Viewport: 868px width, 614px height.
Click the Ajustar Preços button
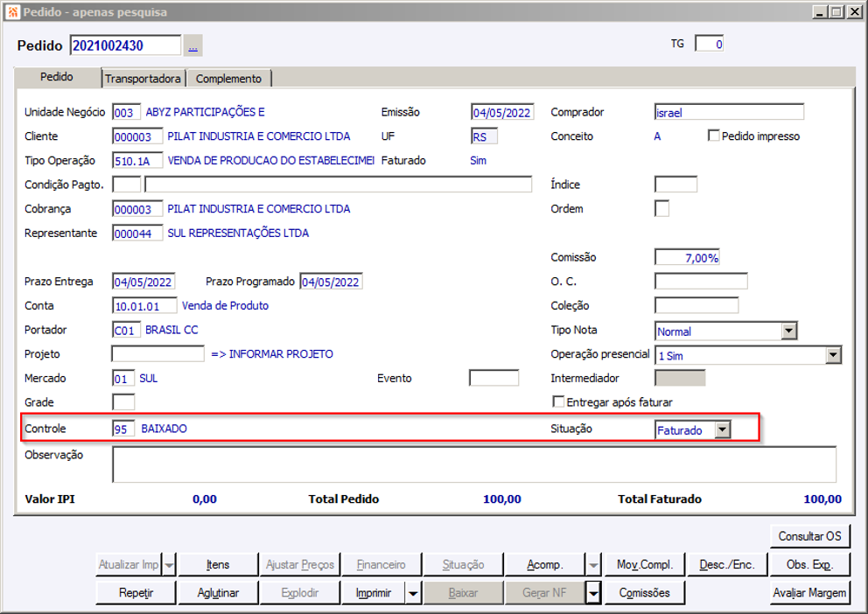pos(299,565)
